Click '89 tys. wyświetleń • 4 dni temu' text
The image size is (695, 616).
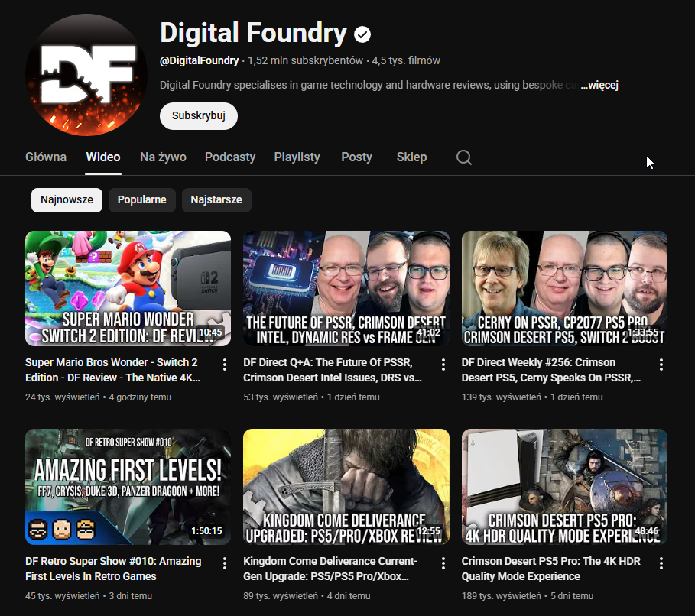(x=307, y=596)
